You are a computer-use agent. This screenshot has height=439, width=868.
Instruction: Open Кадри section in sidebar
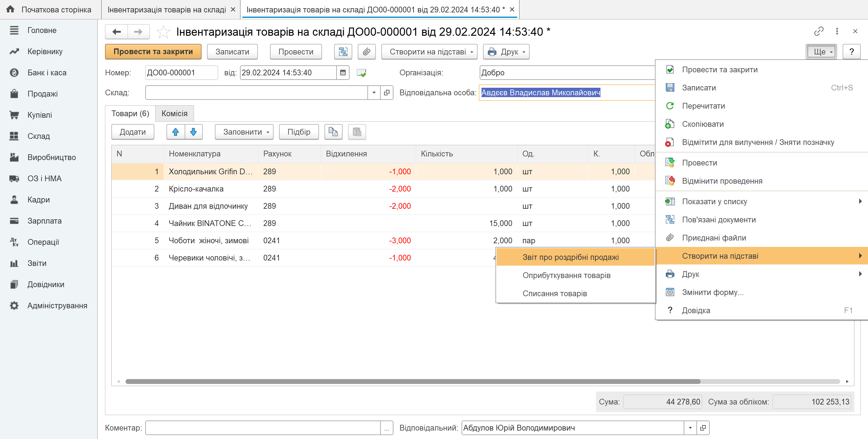coord(38,200)
